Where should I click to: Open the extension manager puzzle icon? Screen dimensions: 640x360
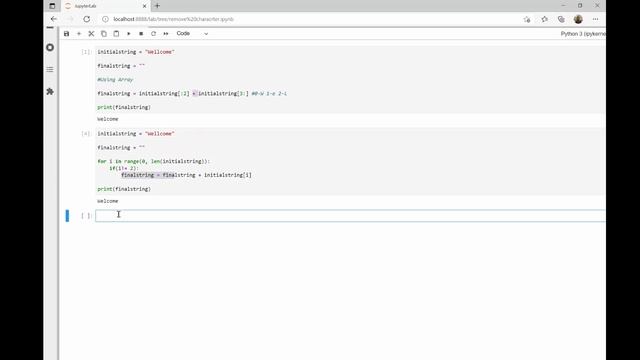pyautogui.click(x=50, y=91)
